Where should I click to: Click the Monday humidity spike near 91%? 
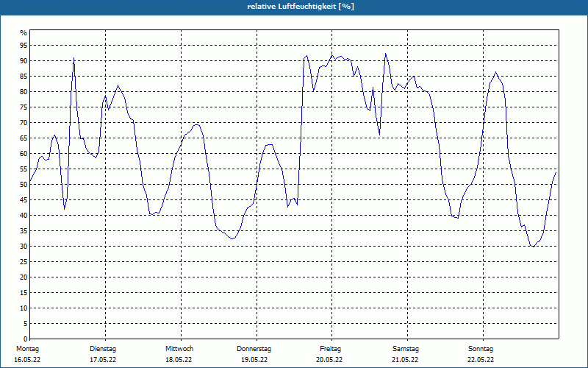pos(74,58)
